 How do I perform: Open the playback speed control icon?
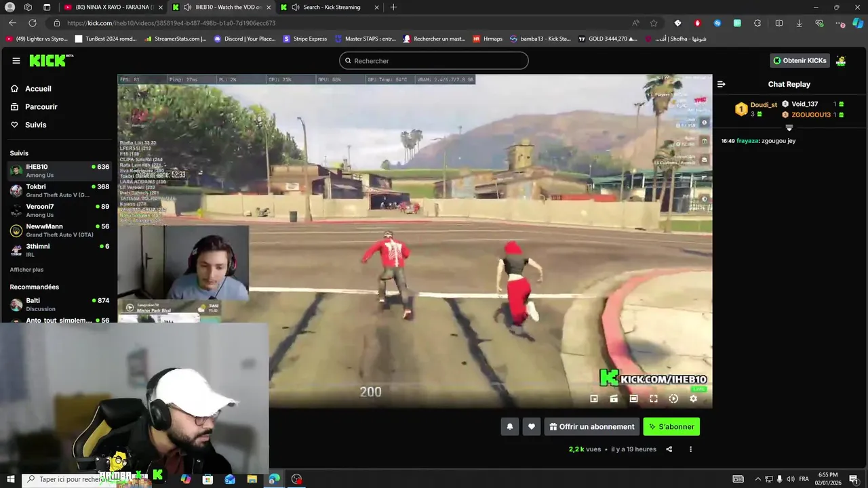pyautogui.click(x=673, y=399)
